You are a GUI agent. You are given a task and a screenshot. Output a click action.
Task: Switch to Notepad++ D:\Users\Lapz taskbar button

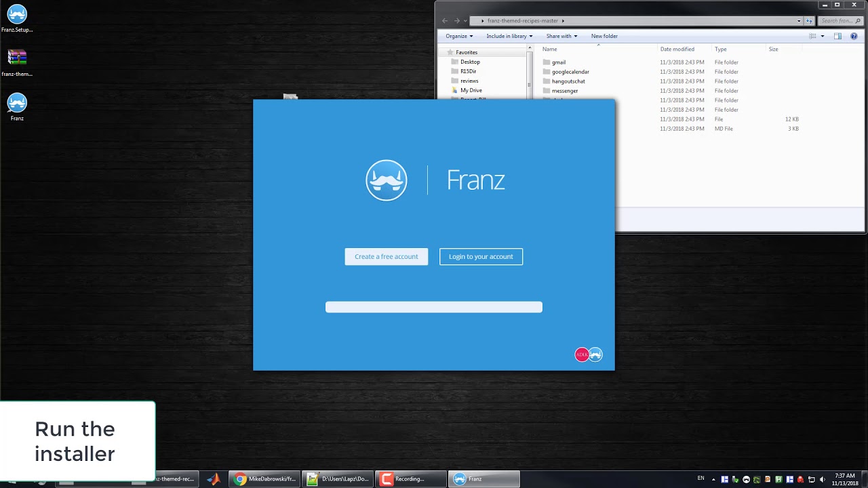338,479
